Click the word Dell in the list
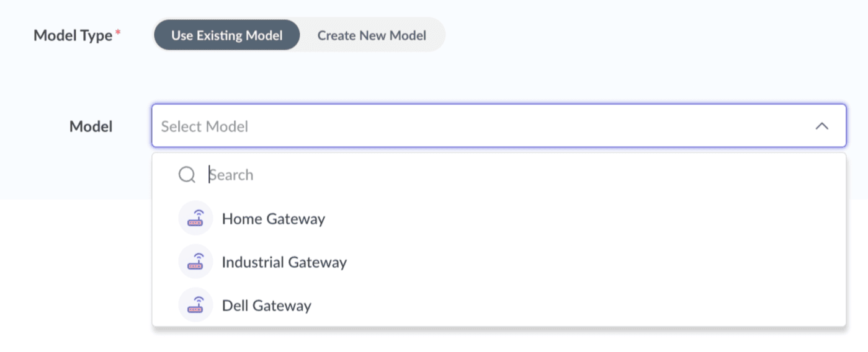Screen dimensions: 868x352 click(235, 306)
